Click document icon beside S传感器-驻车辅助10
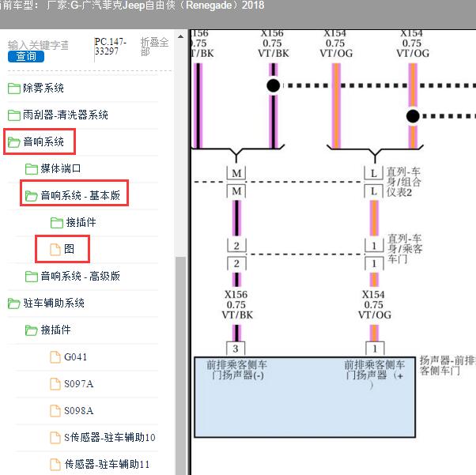This screenshot has width=476, height=475. tap(55, 438)
